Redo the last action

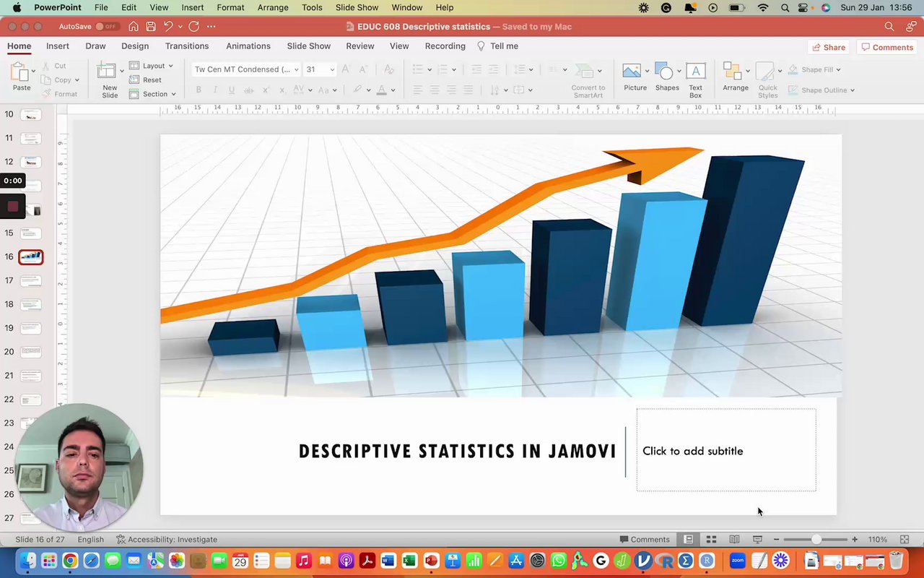pos(193,27)
